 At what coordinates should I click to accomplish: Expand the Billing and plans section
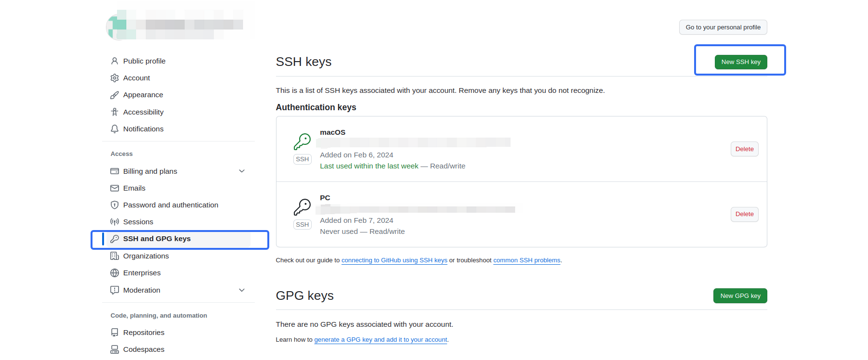(241, 171)
